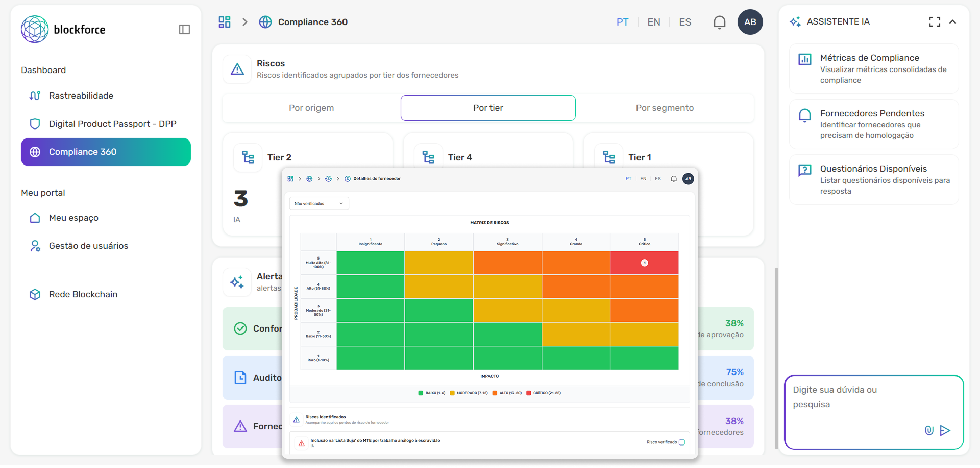Open Meu espaço page
The height and width of the screenshot is (468, 980).
coord(106,218)
